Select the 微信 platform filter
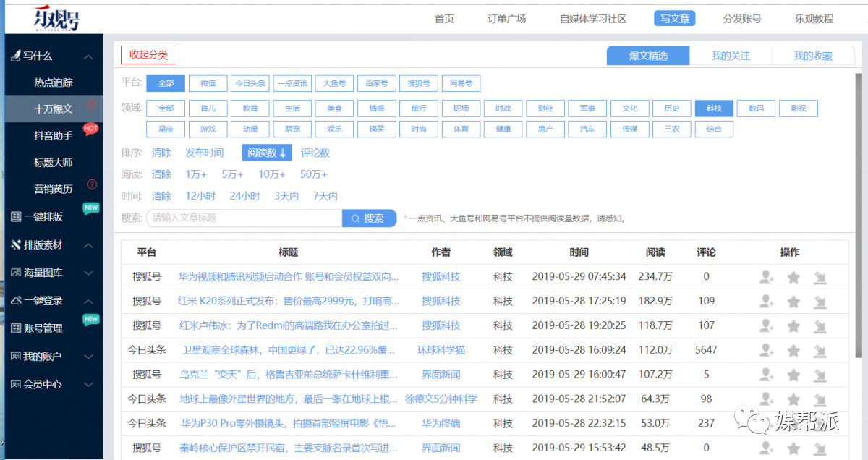This screenshot has width=868, height=460. pos(208,83)
